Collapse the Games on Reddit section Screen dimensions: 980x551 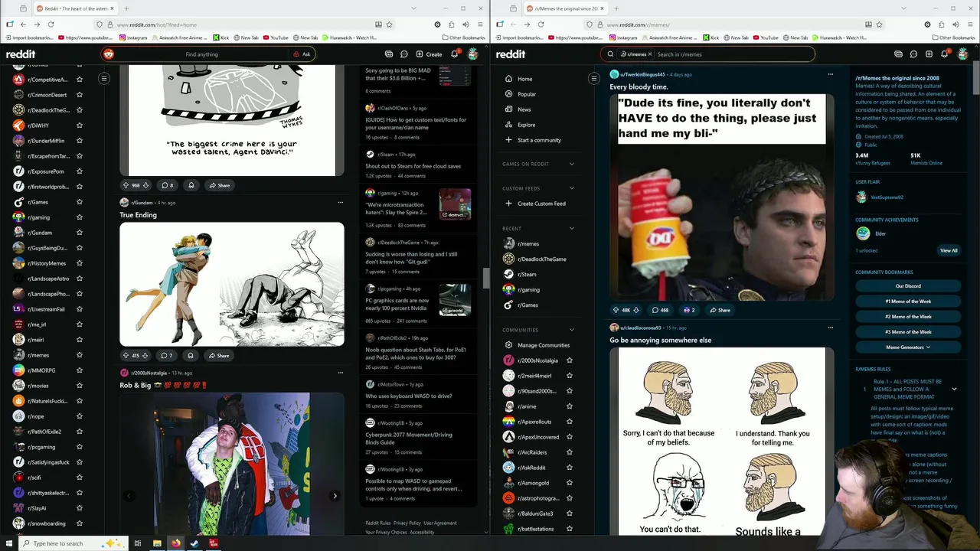[571, 164]
